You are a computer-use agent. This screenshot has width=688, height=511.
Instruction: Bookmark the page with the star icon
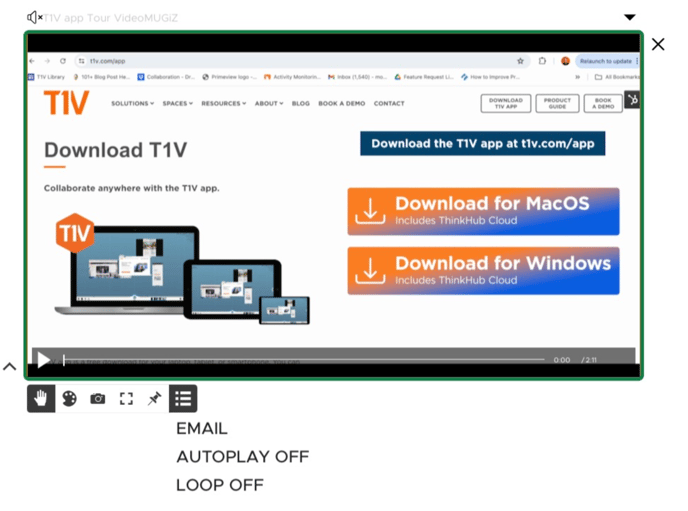click(x=520, y=61)
